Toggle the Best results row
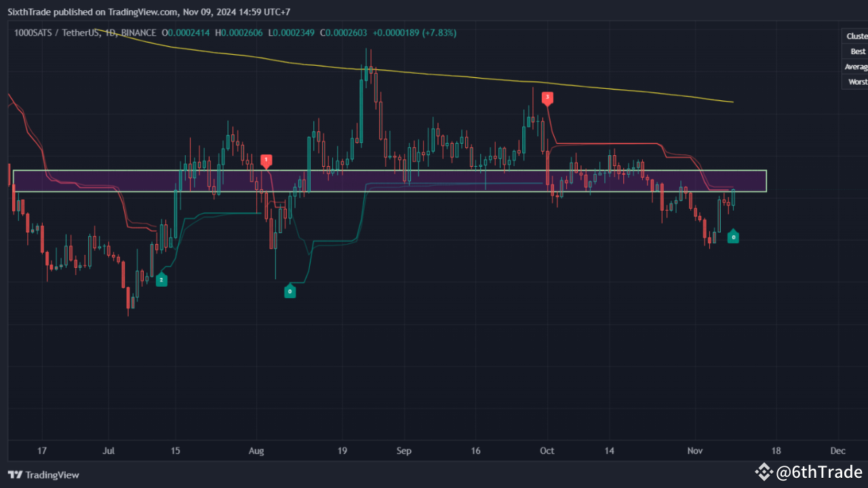Viewport: 868px width, 488px height. click(x=857, y=51)
